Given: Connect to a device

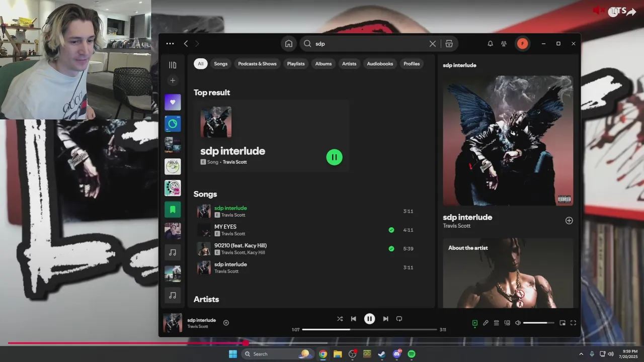Looking at the screenshot, I should 507,323.
